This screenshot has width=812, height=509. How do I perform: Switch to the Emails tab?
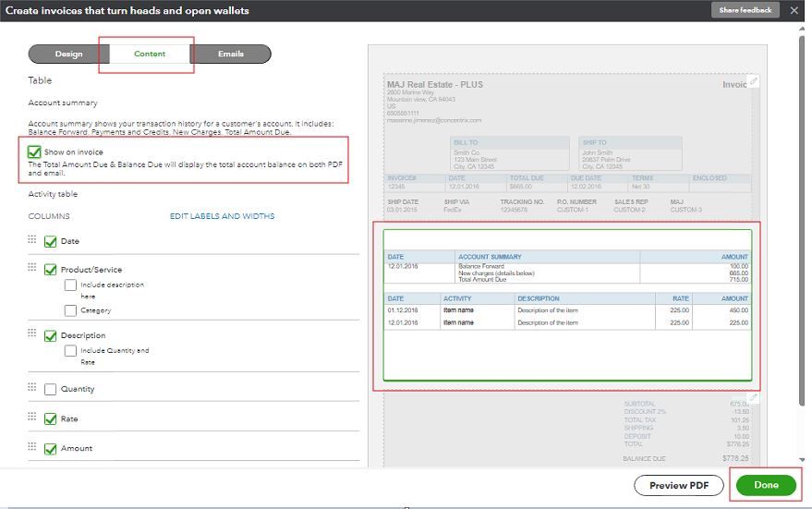pyautogui.click(x=231, y=54)
